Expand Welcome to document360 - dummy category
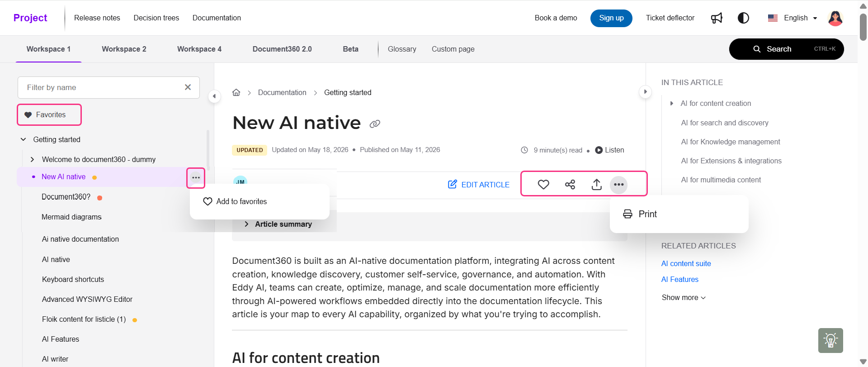Viewport: 868px width, 367px height. (x=32, y=159)
